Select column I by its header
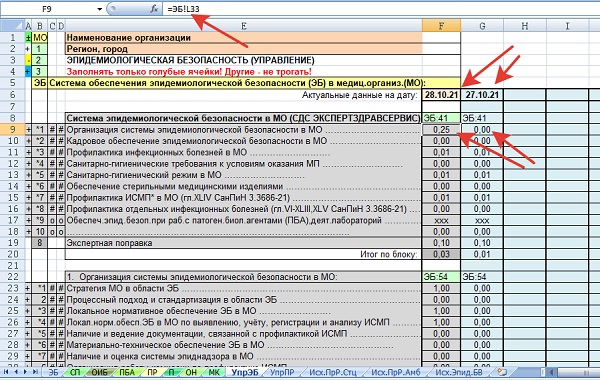 pos(567,26)
